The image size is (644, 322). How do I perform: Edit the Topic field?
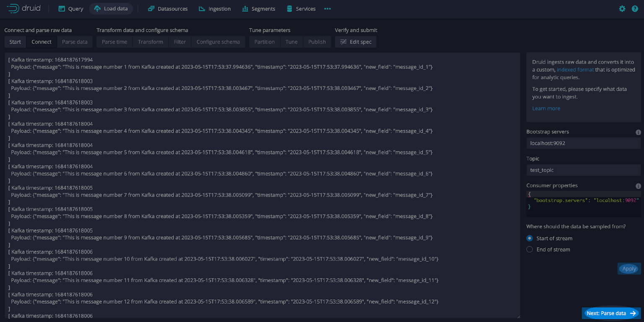[x=583, y=170]
